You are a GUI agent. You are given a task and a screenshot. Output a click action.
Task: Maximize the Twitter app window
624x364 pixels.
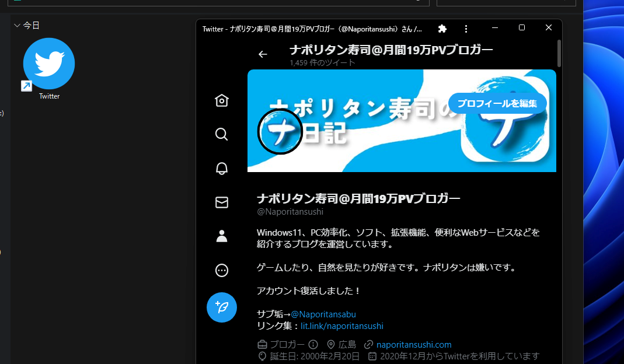pos(522,28)
